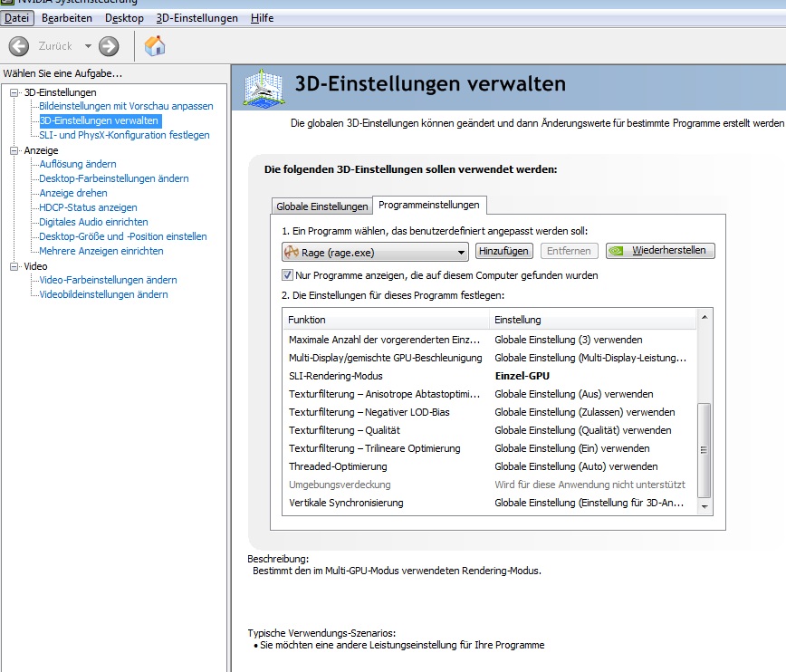Image resolution: width=786 pixels, height=672 pixels.
Task: Go to the Home icon
Action: (155, 45)
